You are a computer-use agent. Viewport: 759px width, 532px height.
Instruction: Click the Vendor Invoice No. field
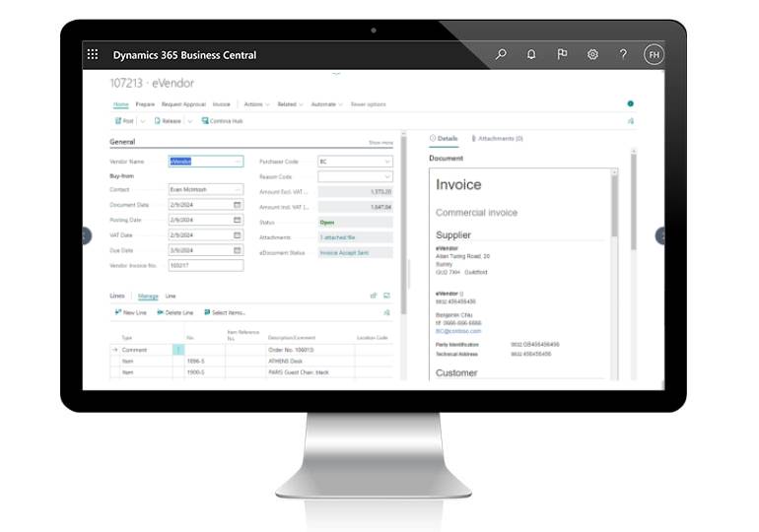pos(205,265)
